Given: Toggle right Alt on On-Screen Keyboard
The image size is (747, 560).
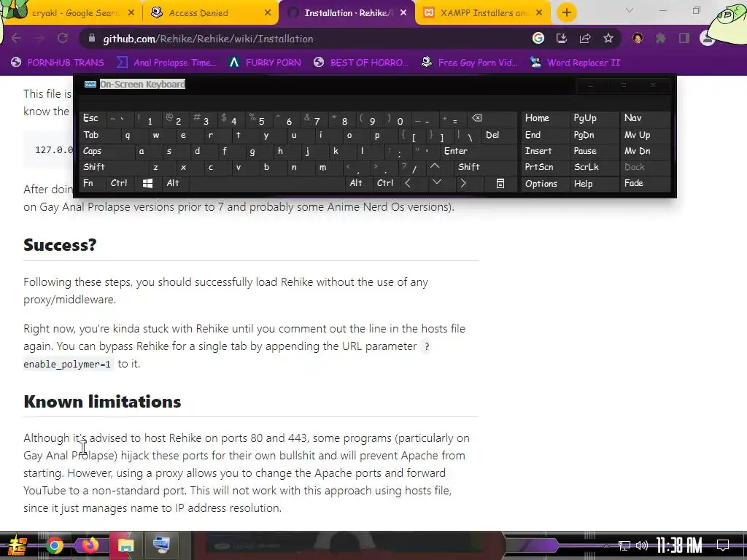Looking at the screenshot, I should pos(359,183).
